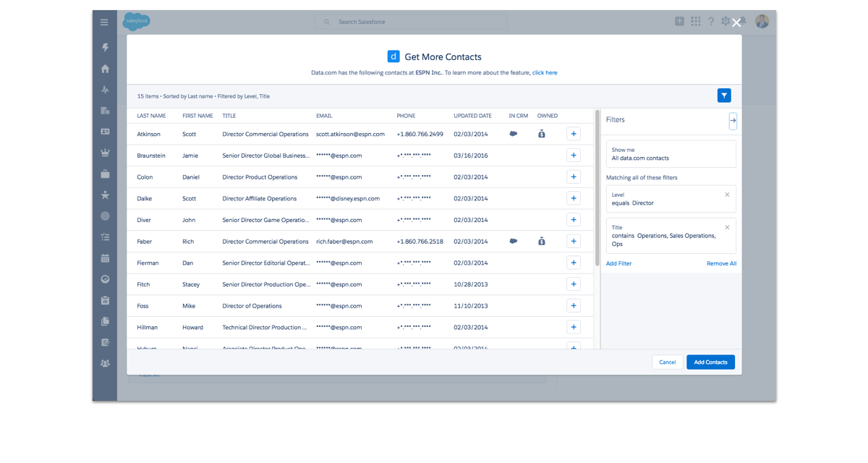This screenshot has width=868, height=463.
Task: Remove the Level equals Director filter
Action: [727, 195]
